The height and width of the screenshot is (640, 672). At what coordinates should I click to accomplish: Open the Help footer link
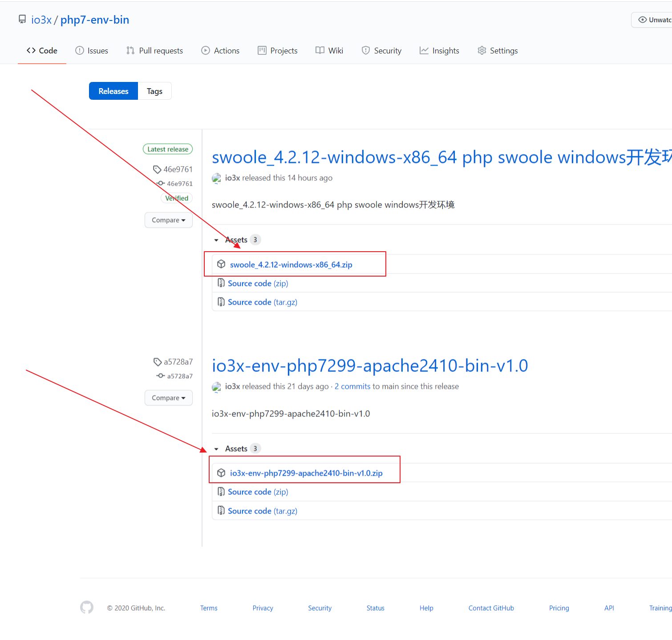pyautogui.click(x=426, y=608)
